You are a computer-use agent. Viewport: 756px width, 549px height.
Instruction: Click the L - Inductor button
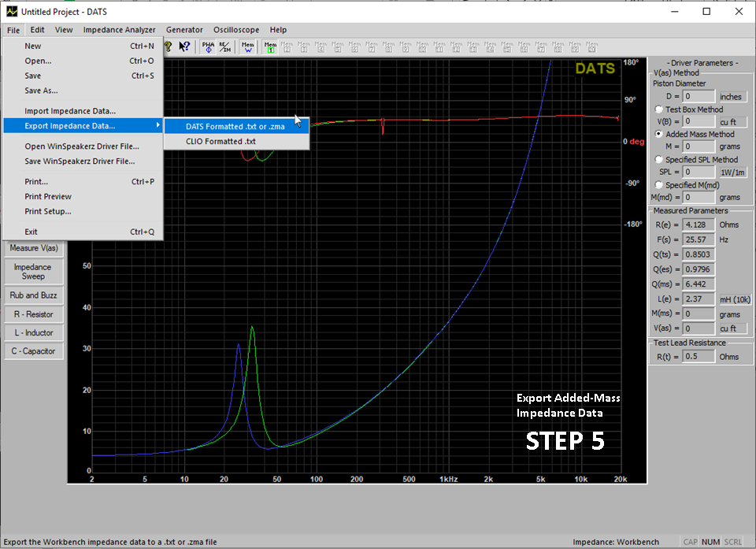point(34,333)
